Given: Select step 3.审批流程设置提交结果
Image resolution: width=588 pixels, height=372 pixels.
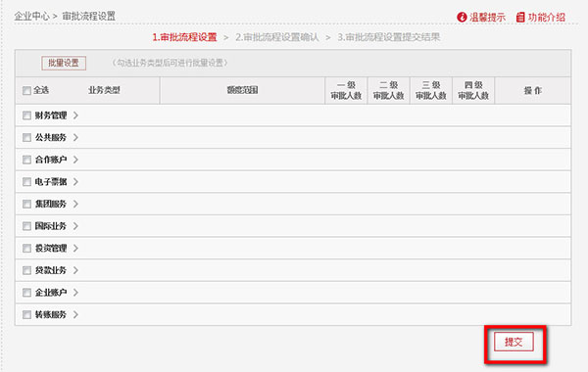Looking at the screenshot, I should pyautogui.click(x=388, y=37).
